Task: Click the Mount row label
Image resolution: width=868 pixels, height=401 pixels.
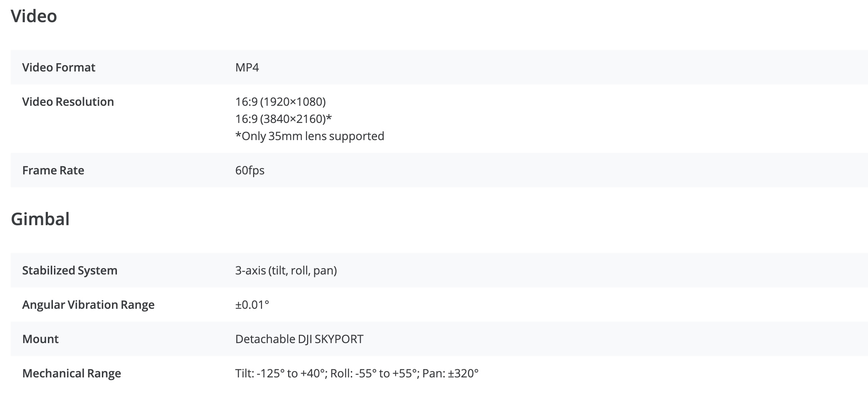Action: point(40,339)
